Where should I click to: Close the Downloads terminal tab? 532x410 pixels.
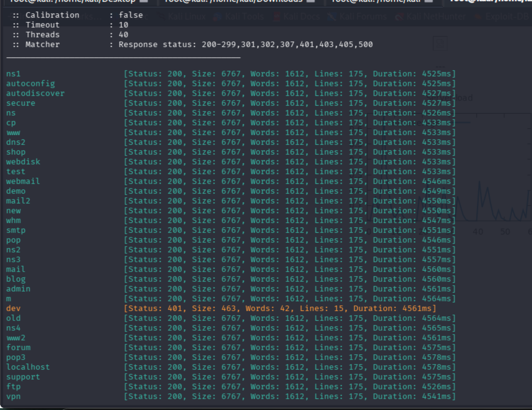pyautogui.click(x=311, y=1)
